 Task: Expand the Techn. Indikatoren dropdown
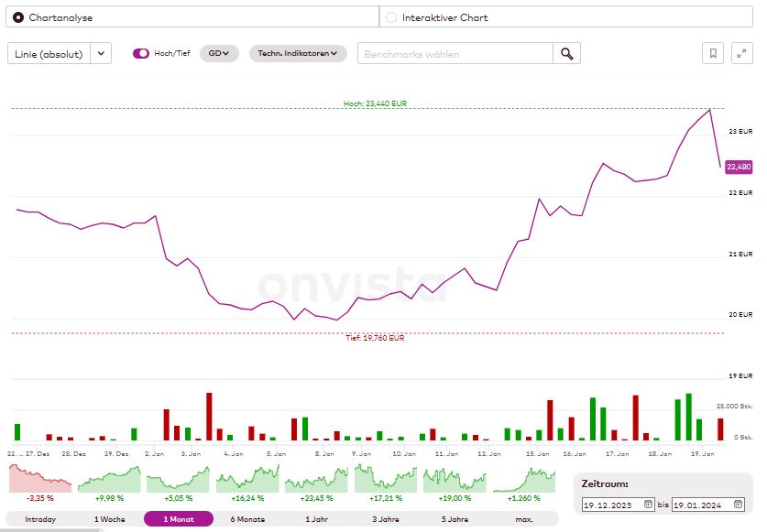pos(297,53)
